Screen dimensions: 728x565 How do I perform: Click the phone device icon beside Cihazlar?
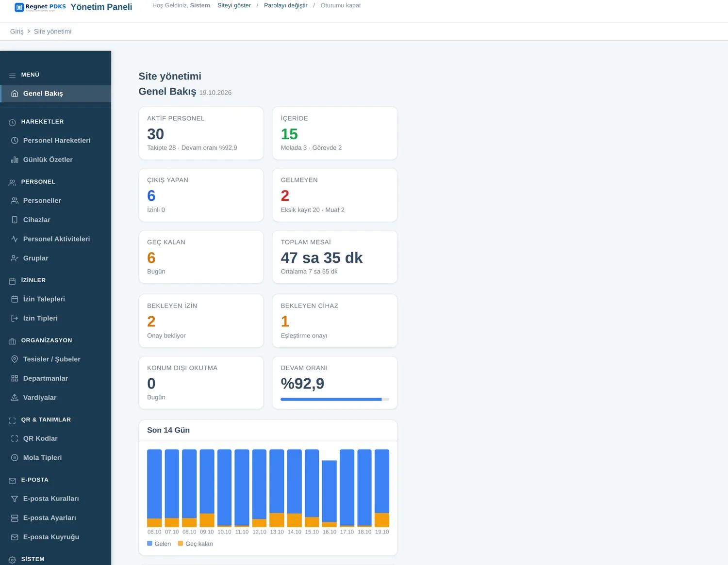[15, 220]
